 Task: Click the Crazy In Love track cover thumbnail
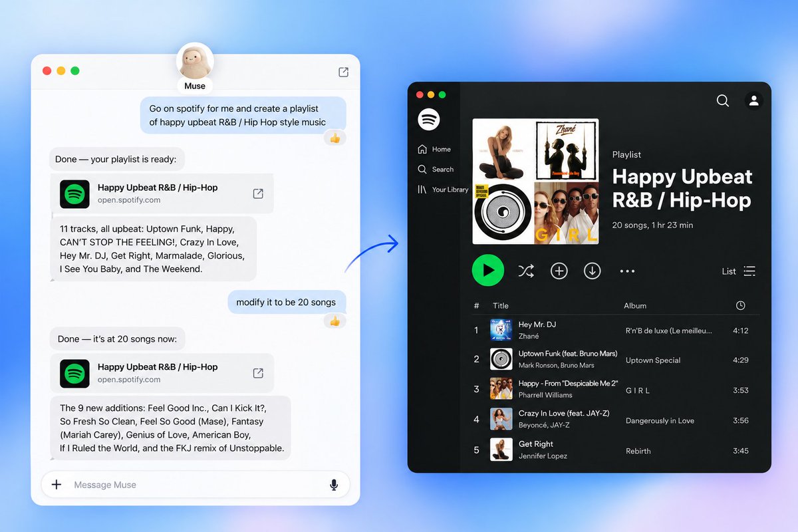501,419
